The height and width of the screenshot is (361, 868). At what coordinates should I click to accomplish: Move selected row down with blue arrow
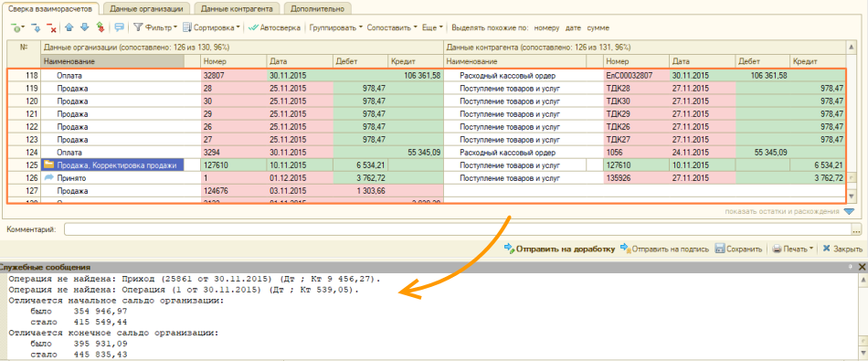tap(85, 27)
